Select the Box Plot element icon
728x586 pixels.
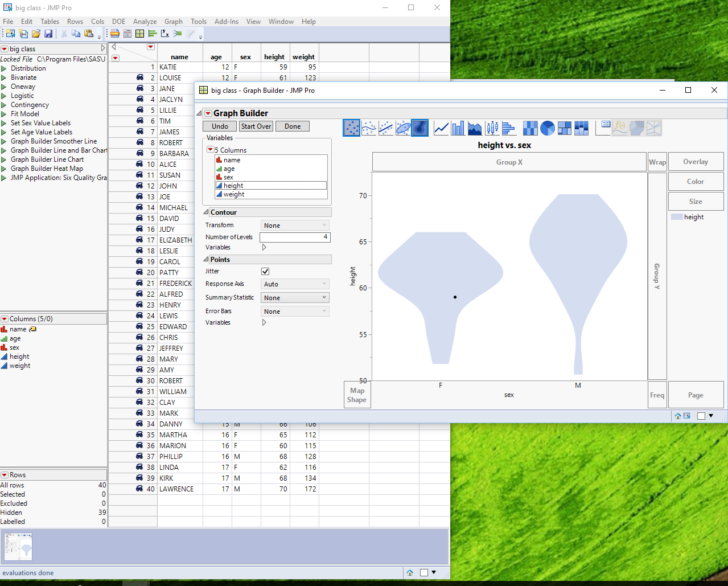(492, 128)
